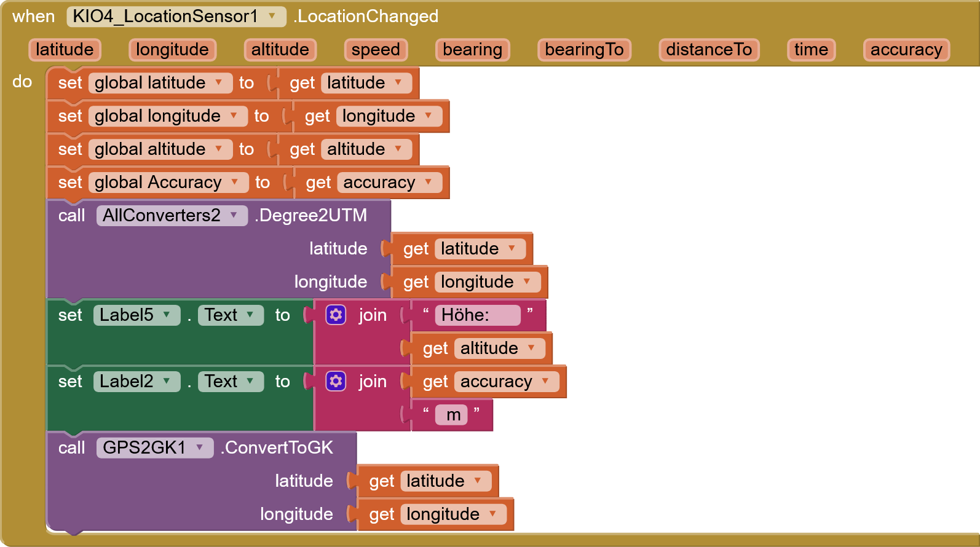Click the speed event parameter
This screenshot has height=547, width=980.
(375, 50)
